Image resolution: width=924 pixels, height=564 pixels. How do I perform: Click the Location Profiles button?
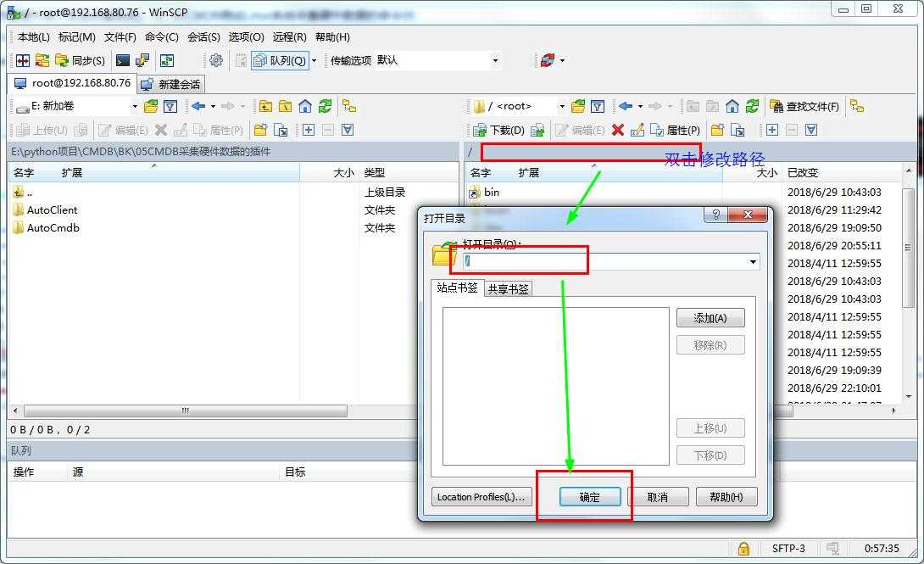(x=481, y=497)
